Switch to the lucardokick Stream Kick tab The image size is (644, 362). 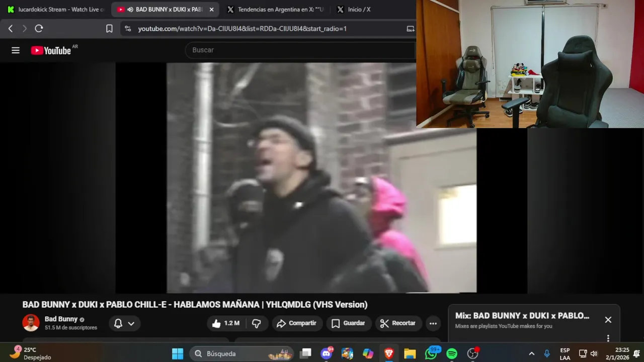(56, 10)
